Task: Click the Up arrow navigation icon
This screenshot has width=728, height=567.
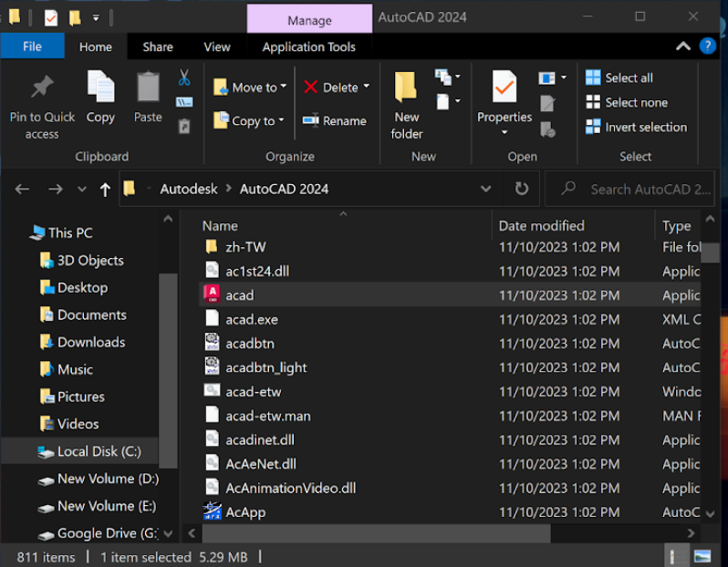Action: coord(105,190)
